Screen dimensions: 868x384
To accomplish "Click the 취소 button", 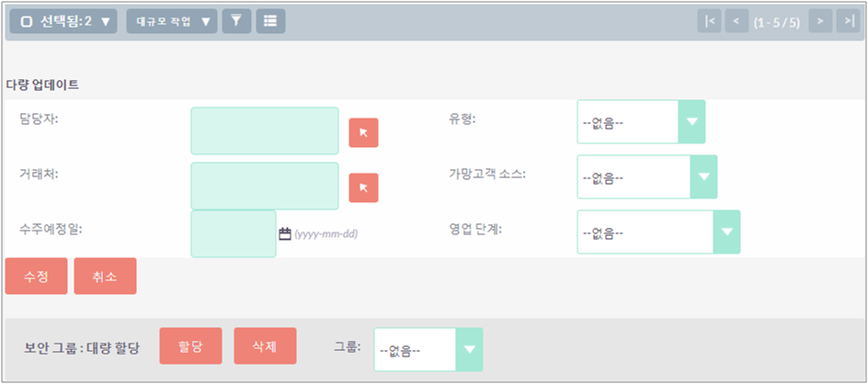I will 105,277.
